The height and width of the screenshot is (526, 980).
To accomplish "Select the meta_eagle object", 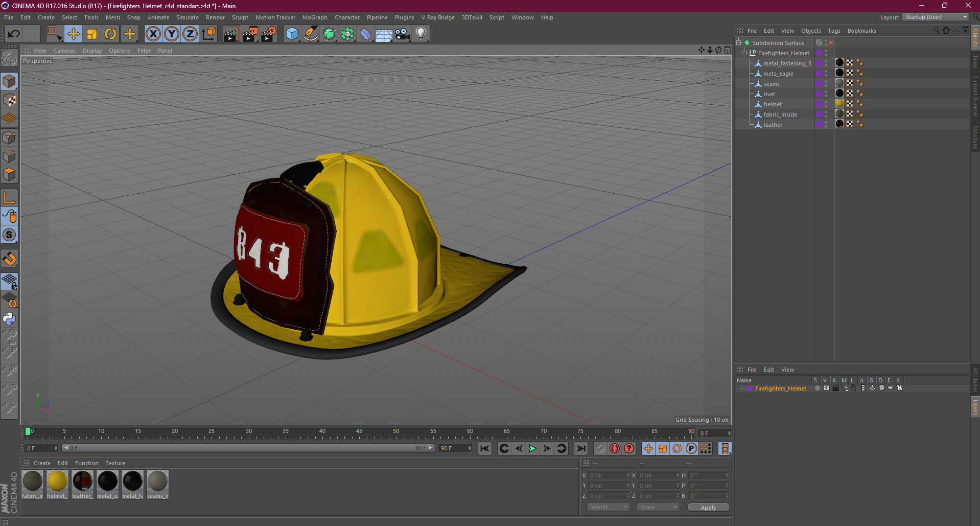I will pyautogui.click(x=778, y=74).
